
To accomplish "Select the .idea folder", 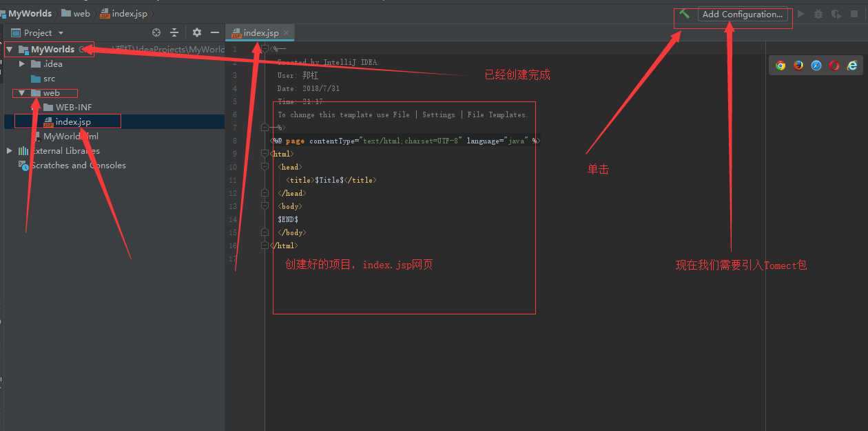I will (x=52, y=64).
